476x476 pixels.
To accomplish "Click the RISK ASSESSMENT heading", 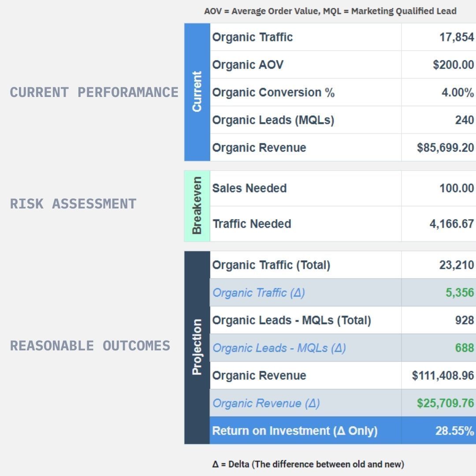I will coord(73,204).
